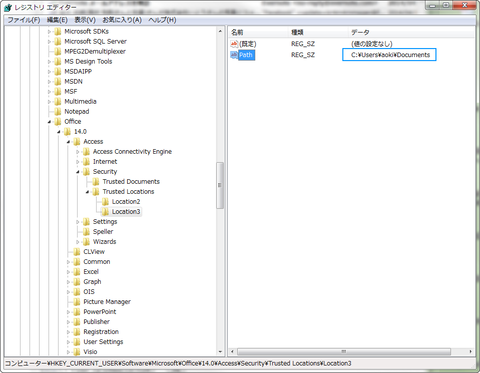480x373 pixels.
Task: Select the Publisher key
Action: tap(97, 322)
